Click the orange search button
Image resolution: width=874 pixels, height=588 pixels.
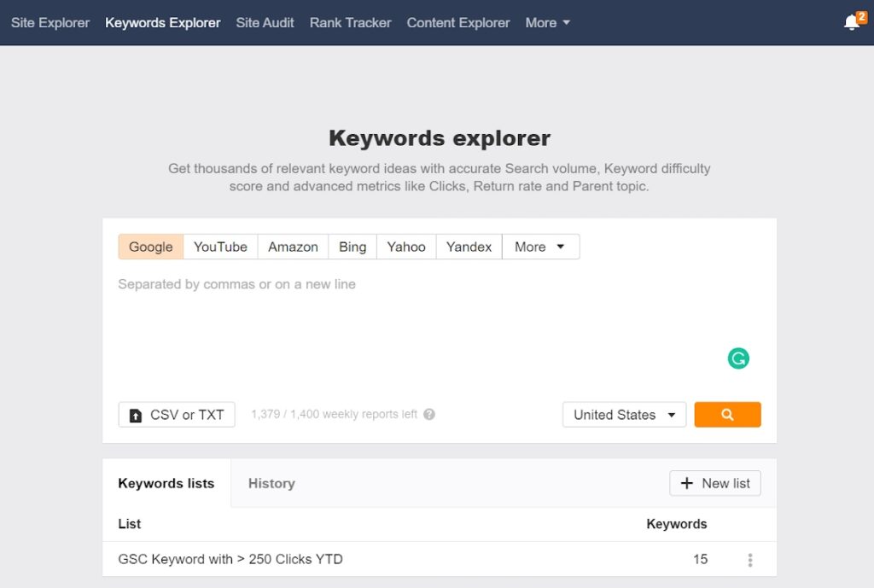tap(727, 415)
